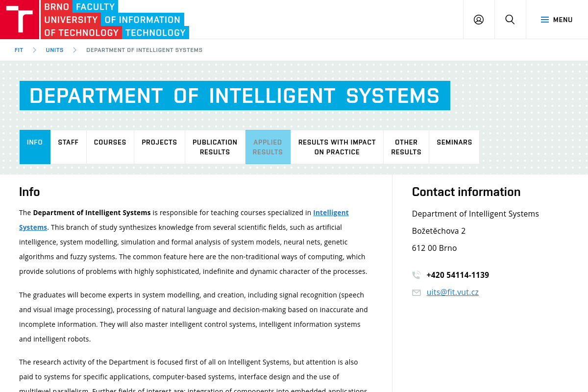Click the Department of Intelligent Systems page heading

pos(235,96)
